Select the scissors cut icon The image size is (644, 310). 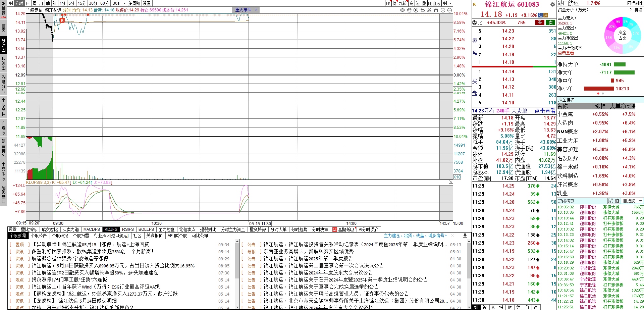pos(429,10)
